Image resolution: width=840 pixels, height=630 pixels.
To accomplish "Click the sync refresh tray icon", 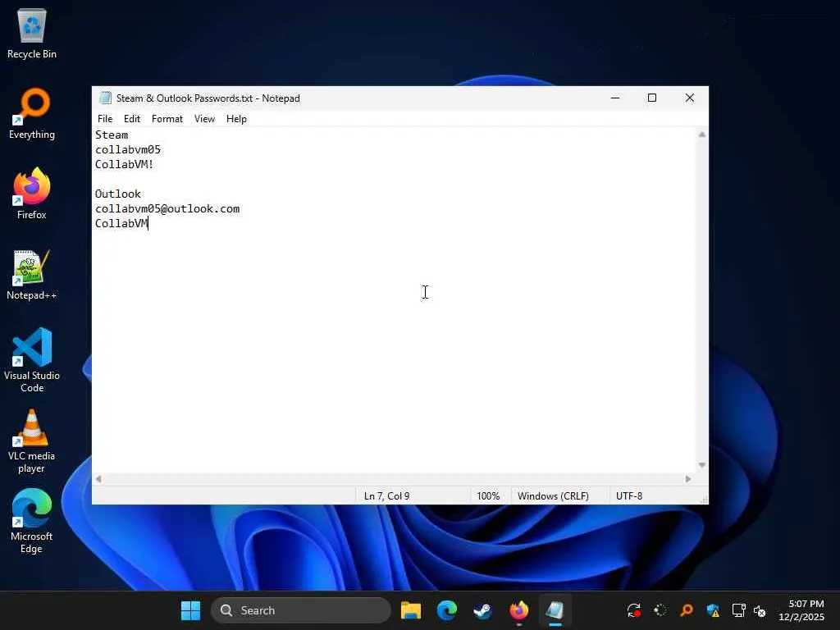I will coord(634,610).
